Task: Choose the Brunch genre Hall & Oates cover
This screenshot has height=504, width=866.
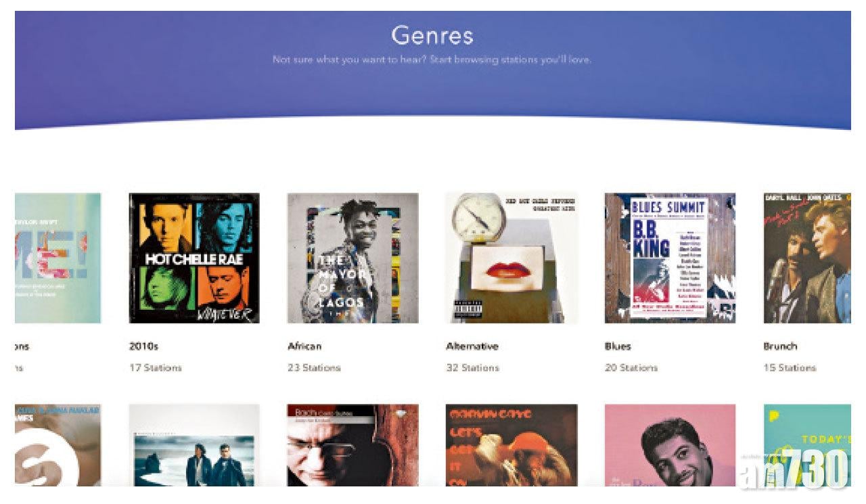Action: click(807, 258)
